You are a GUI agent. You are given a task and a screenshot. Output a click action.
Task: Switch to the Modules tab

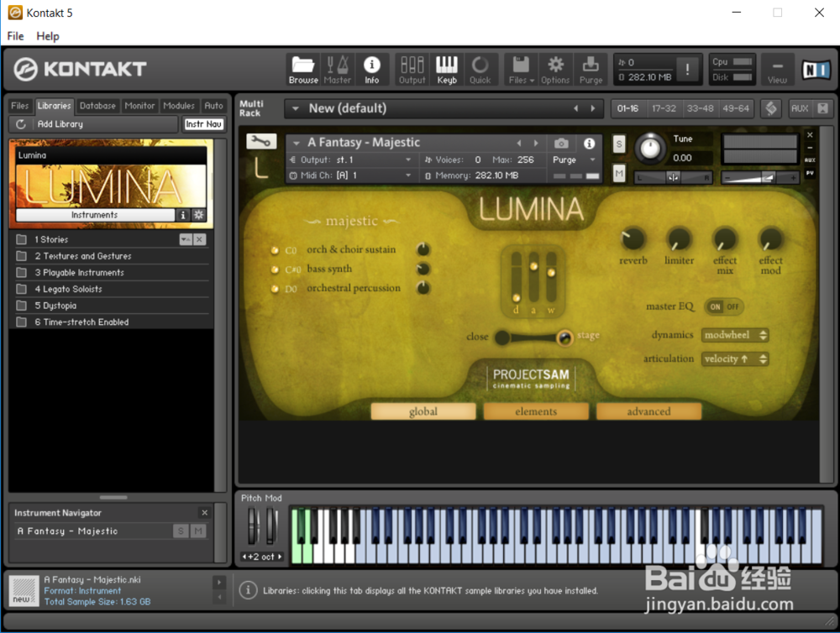tap(179, 106)
